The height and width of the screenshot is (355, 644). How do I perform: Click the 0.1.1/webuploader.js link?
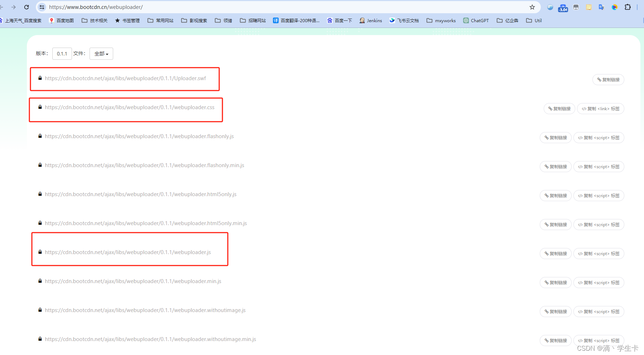pyautogui.click(x=128, y=252)
